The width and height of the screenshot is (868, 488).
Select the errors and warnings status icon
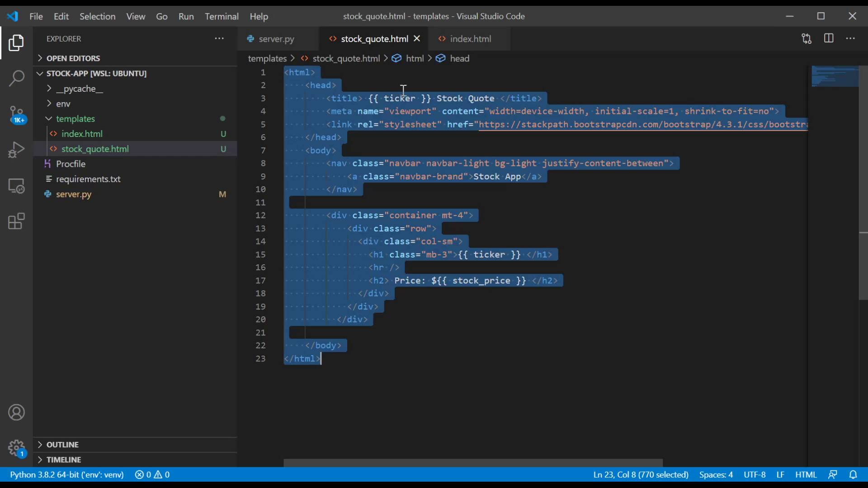[x=152, y=474]
